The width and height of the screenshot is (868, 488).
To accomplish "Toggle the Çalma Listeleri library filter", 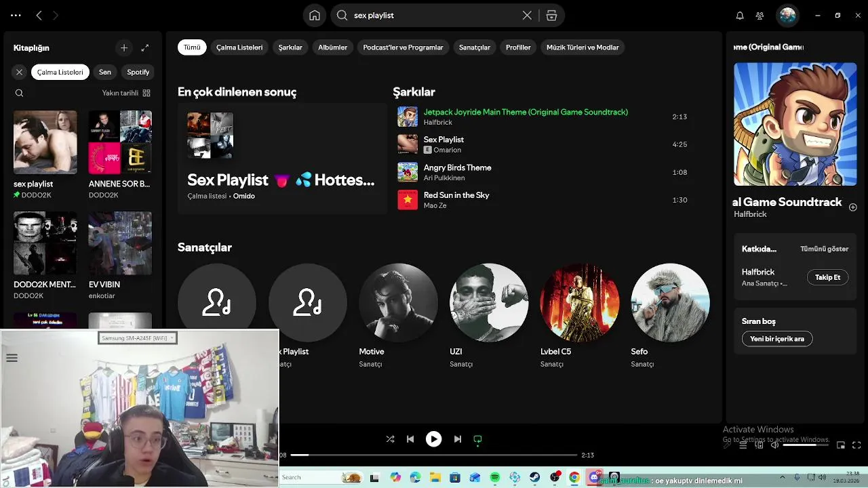I will point(60,72).
